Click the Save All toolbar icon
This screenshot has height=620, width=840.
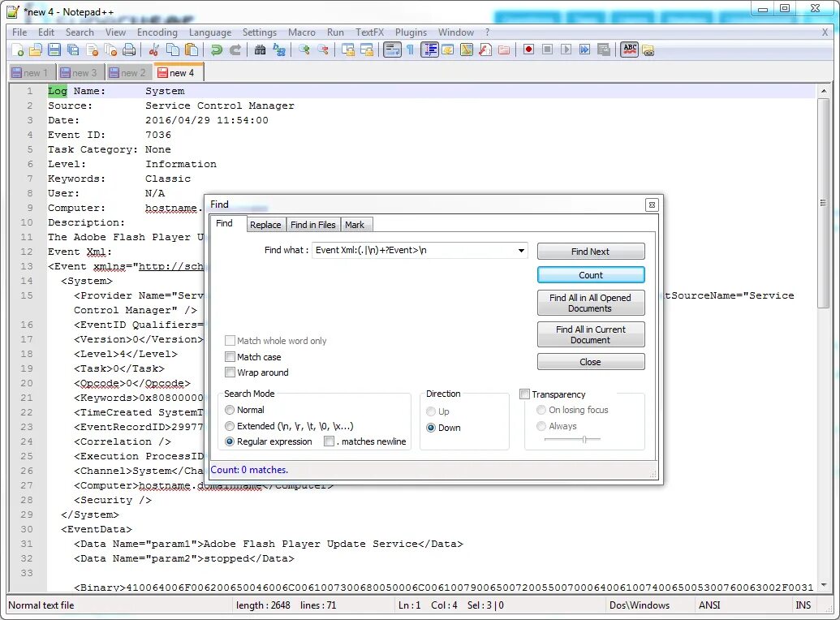[x=73, y=50]
